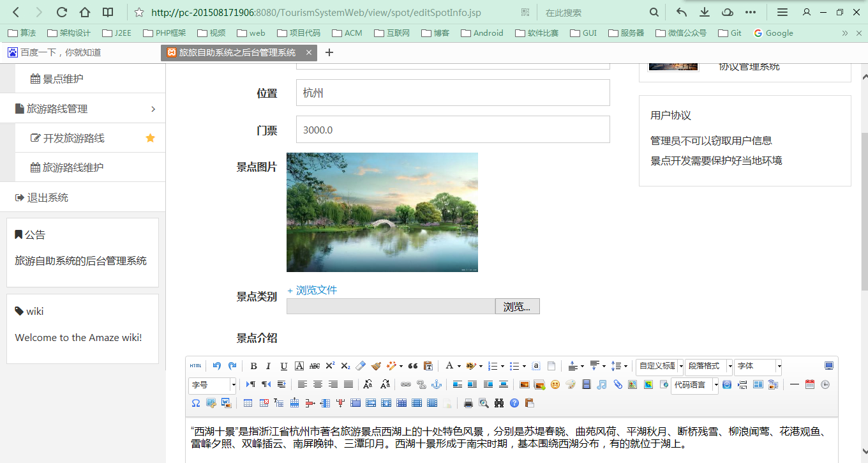Select the format painter brush
This screenshot has height=463, width=868.
376,366
